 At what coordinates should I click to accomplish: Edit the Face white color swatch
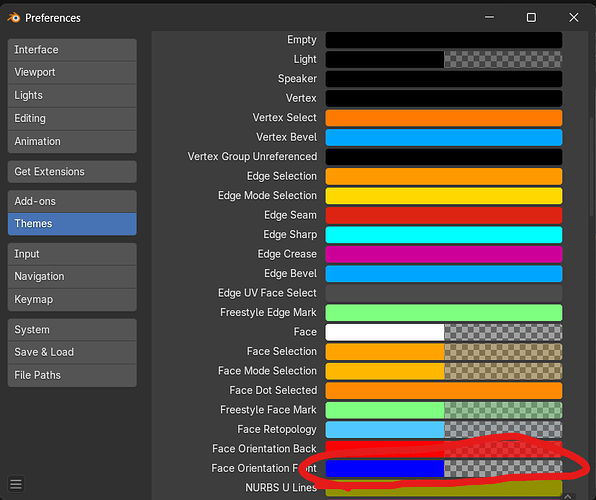[x=444, y=332]
